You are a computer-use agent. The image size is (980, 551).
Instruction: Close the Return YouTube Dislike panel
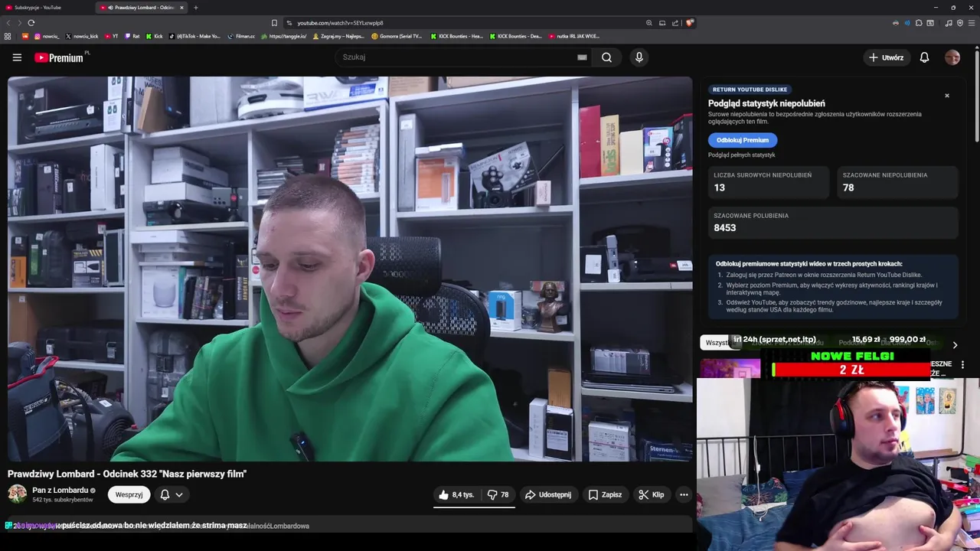pyautogui.click(x=947, y=96)
